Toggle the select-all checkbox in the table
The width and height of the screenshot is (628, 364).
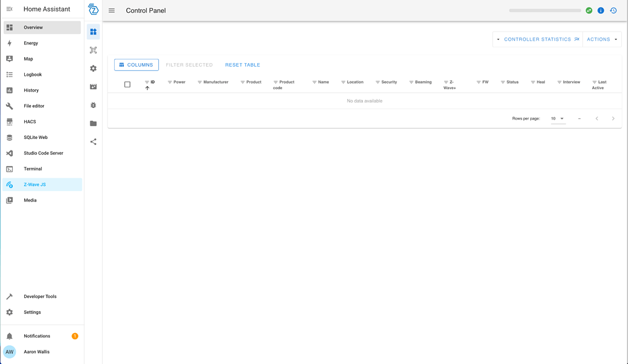pos(127,84)
